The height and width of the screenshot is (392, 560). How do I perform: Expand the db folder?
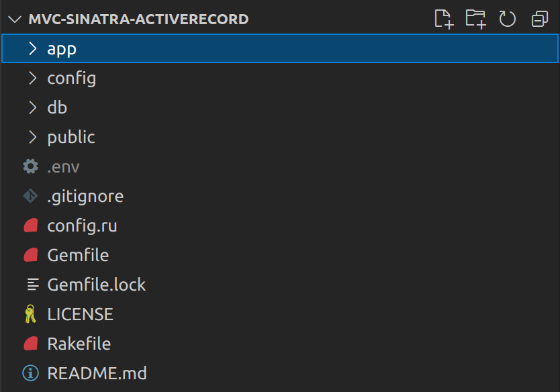click(x=57, y=107)
